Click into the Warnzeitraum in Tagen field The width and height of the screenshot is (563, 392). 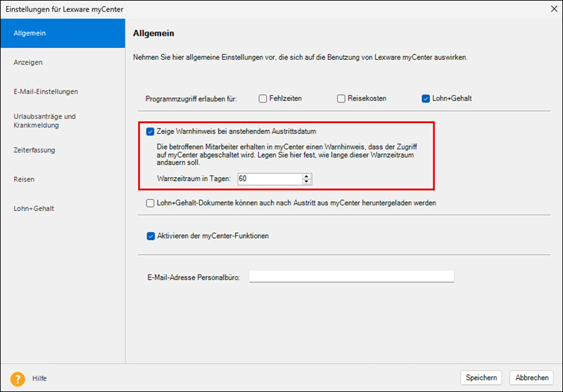point(270,179)
